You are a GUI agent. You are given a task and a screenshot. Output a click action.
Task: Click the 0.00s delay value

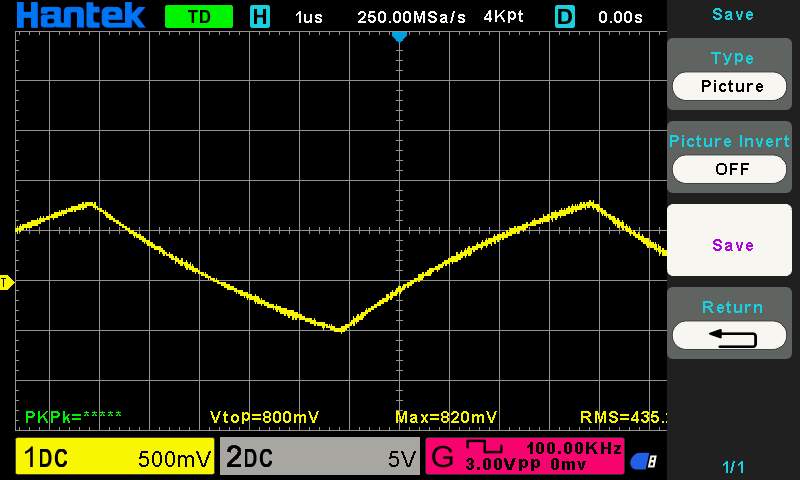point(620,17)
